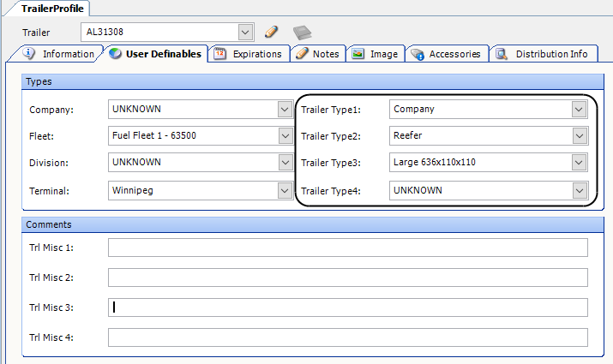Click the Trailer Type3 field showing Large 636x110x110

pyautogui.click(x=489, y=163)
